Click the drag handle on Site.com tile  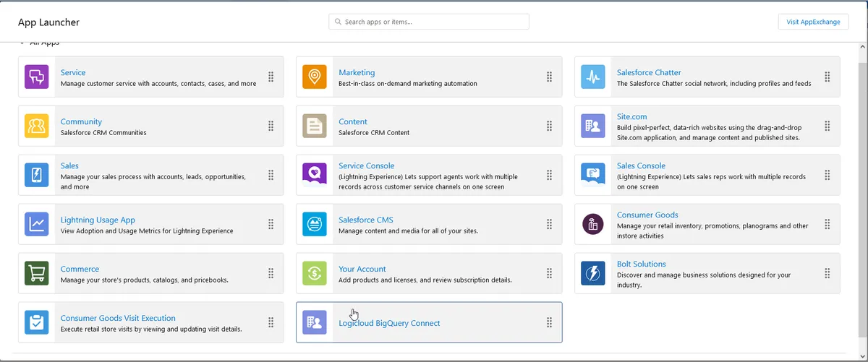tap(827, 126)
